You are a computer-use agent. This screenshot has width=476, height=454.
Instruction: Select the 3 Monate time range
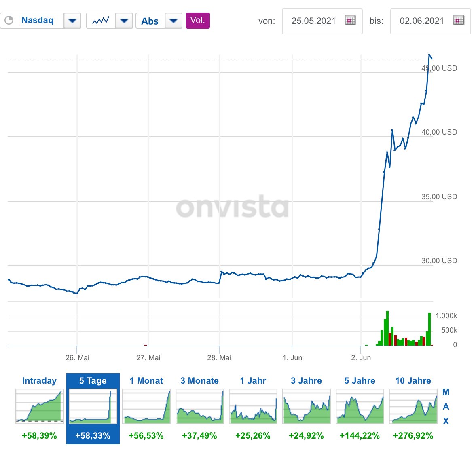click(x=199, y=380)
